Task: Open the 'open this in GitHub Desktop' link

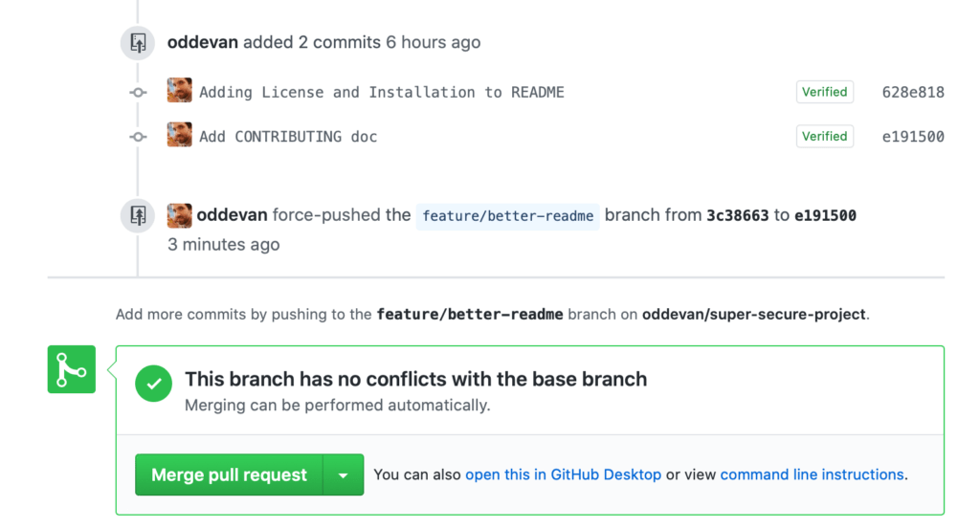Action: (x=563, y=474)
